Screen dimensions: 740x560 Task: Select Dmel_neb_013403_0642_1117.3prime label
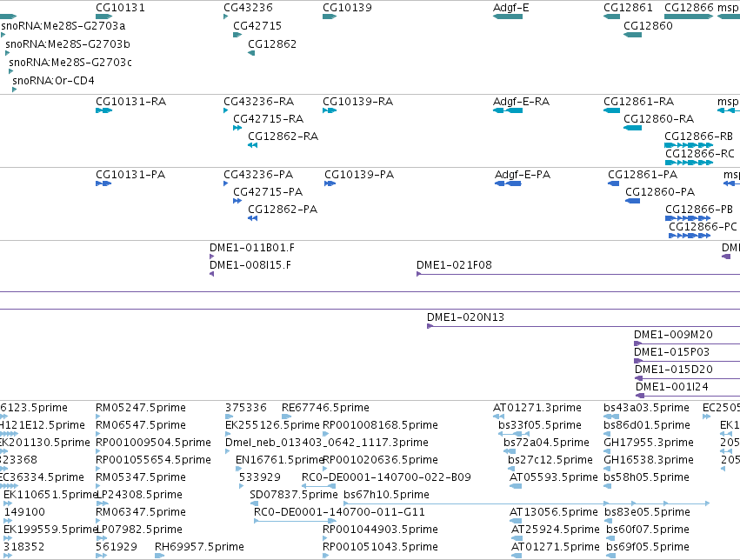pyautogui.click(x=327, y=443)
